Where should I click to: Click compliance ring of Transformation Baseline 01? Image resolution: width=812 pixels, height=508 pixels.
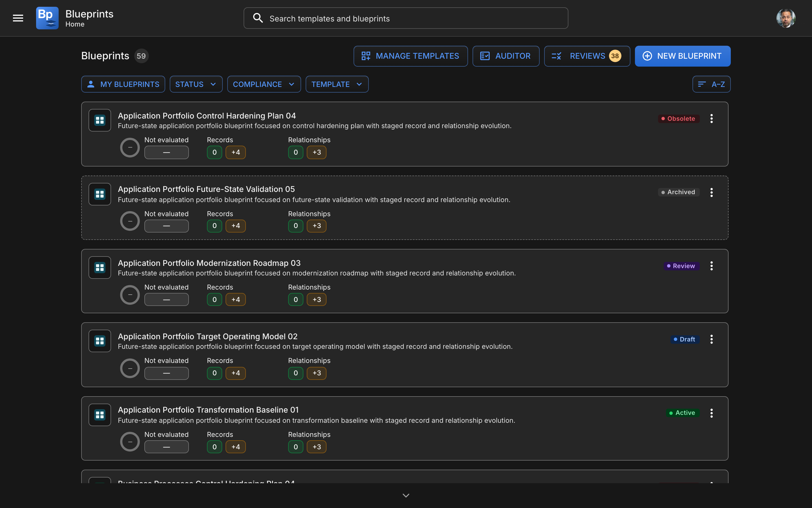[x=130, y=442]
